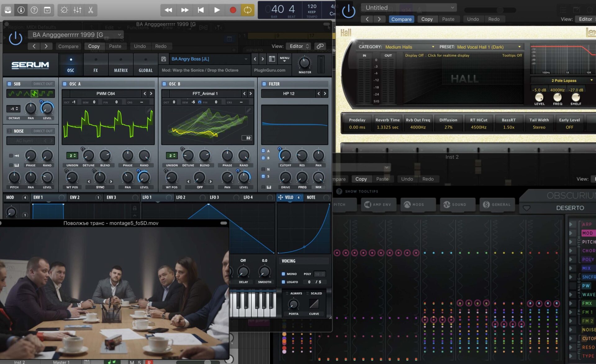This screenshot has height=364, width=596.
Task: Click the Reverb Time 1.3325 sec field
Action: click(x=387, y=124)
